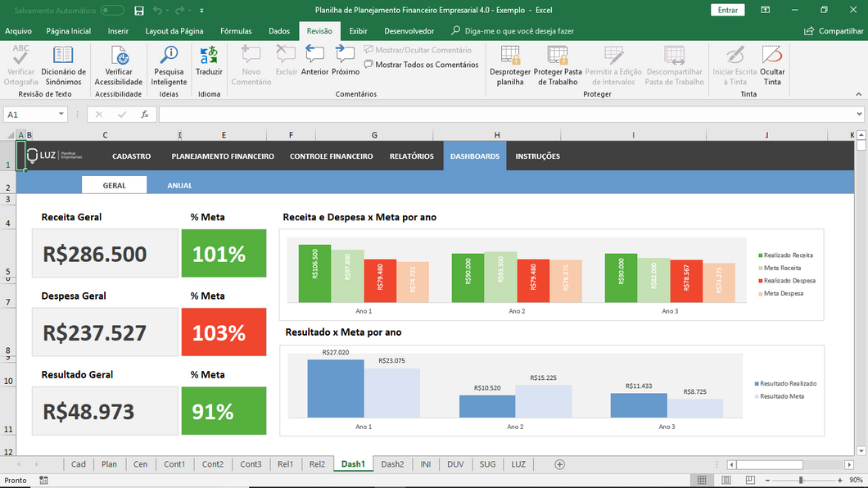This screenshot has height=488, width=868.
Task: Select the green 101% Meta box
Action: tap(224, 253)
